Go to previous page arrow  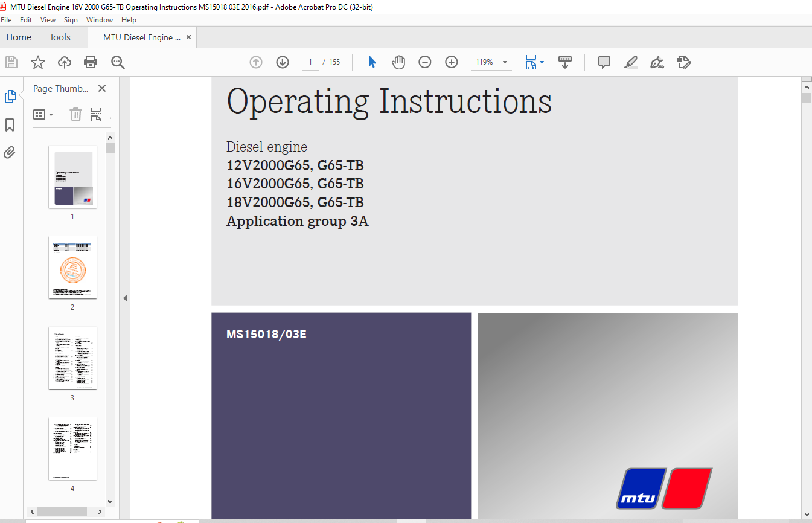[x=256, y=62]
